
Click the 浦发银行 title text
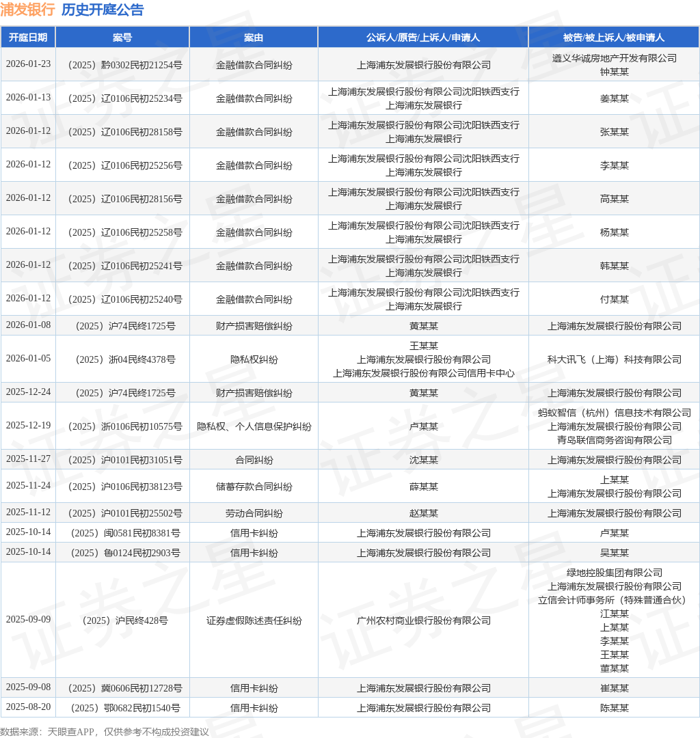(x=27, y=10)
